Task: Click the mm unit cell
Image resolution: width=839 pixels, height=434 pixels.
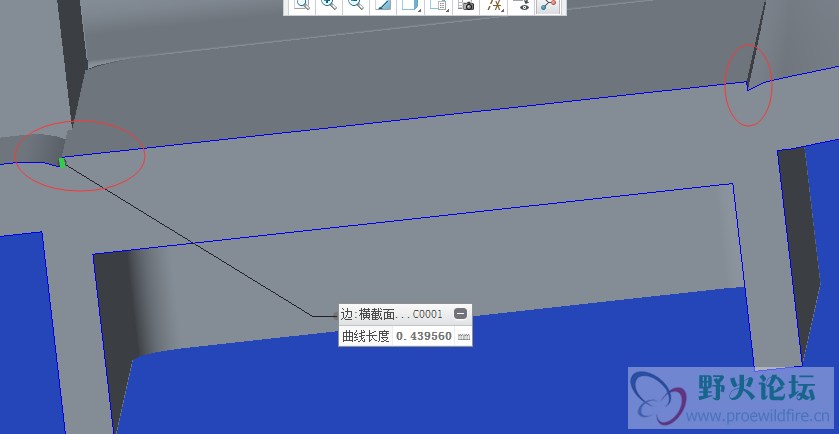Action: point(463,337)
